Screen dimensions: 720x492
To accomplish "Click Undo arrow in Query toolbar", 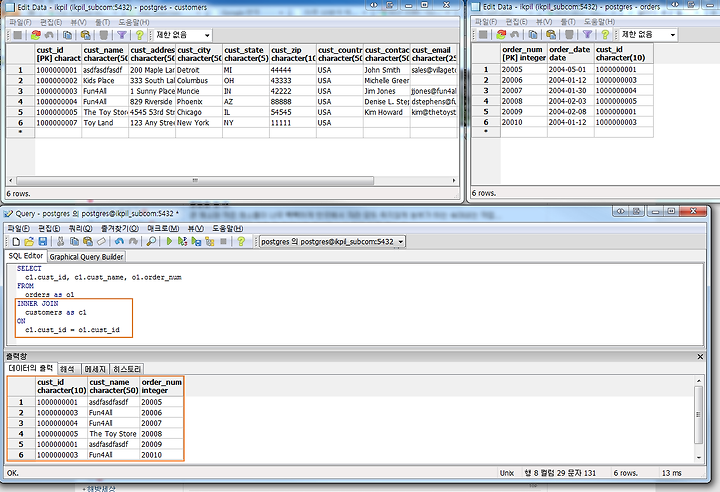I will [x=119, y=242].
